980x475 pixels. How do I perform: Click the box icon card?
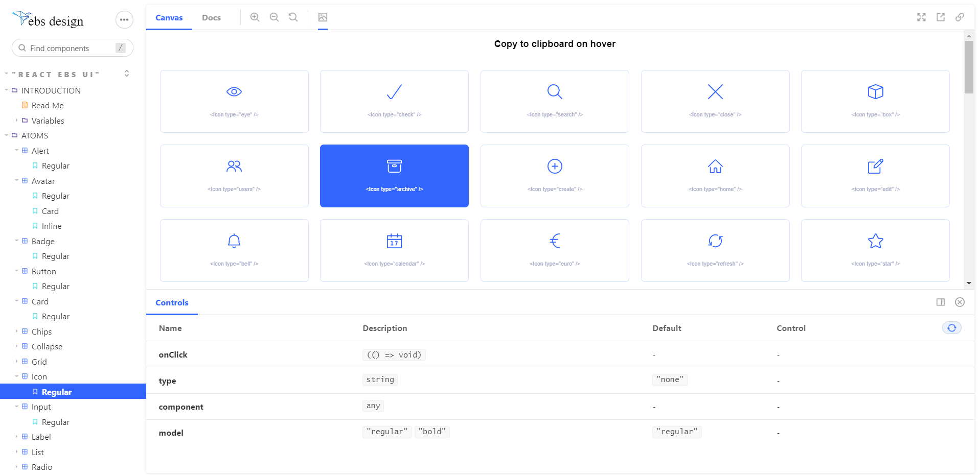pyautogui.click(x=875, y=101)
